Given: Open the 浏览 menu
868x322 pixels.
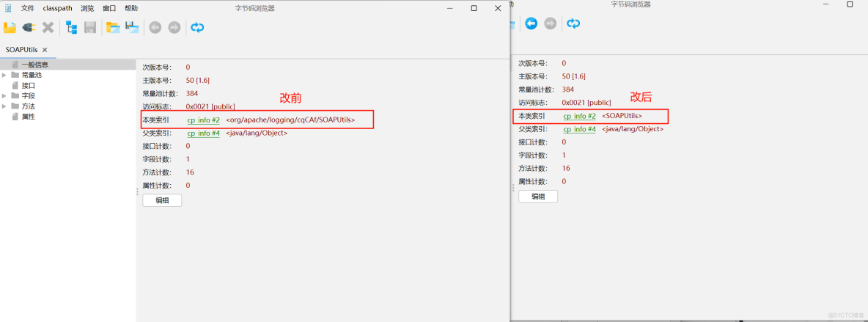Looking at the screenshot, I should pyautogui.click(x=87, y=8).
